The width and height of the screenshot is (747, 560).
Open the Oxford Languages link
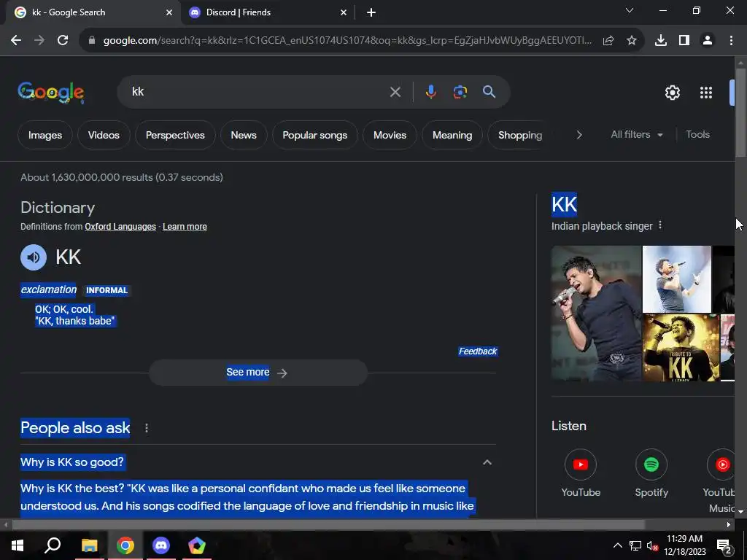pyautogui.click(x=120, y=227)
